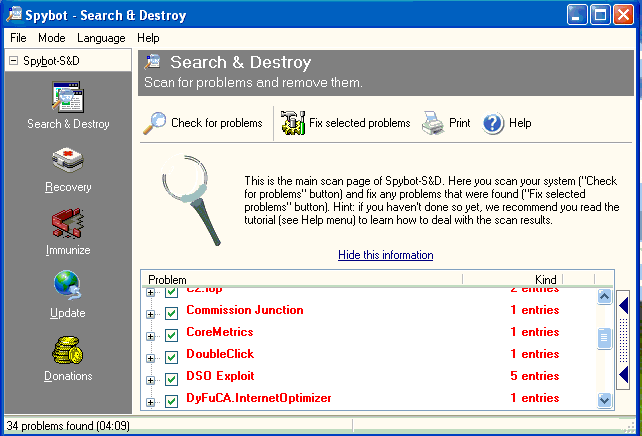This screenshot has width=642, height=436.
Task: Open the Language menu
Action: coord(101,38)
